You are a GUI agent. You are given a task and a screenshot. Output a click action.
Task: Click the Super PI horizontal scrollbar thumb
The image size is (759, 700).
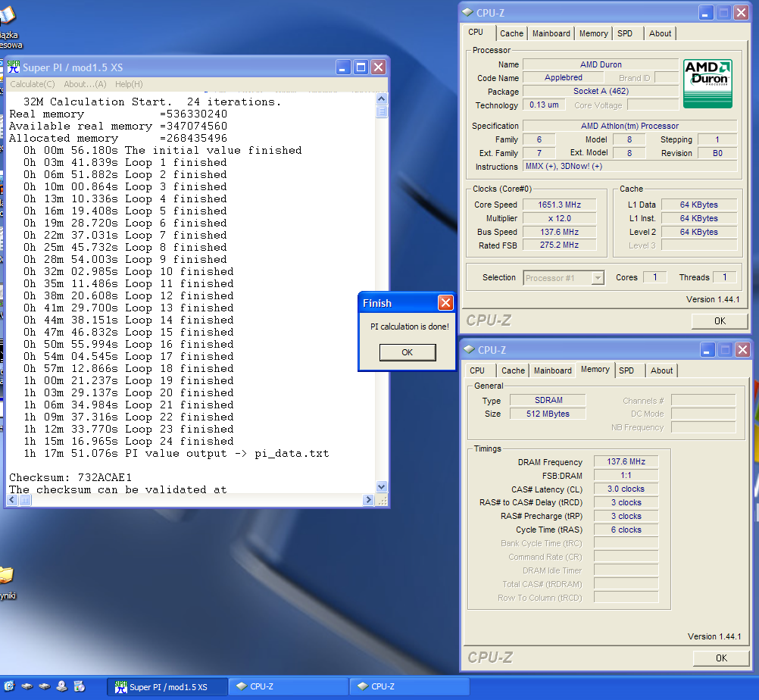coord(25,499)
